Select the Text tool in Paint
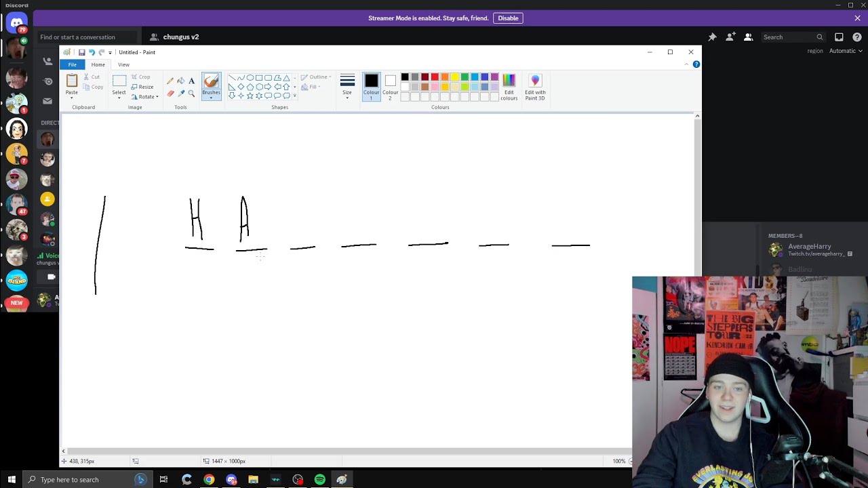This screenshot has height=488, width=868. [x=191, y=81]
